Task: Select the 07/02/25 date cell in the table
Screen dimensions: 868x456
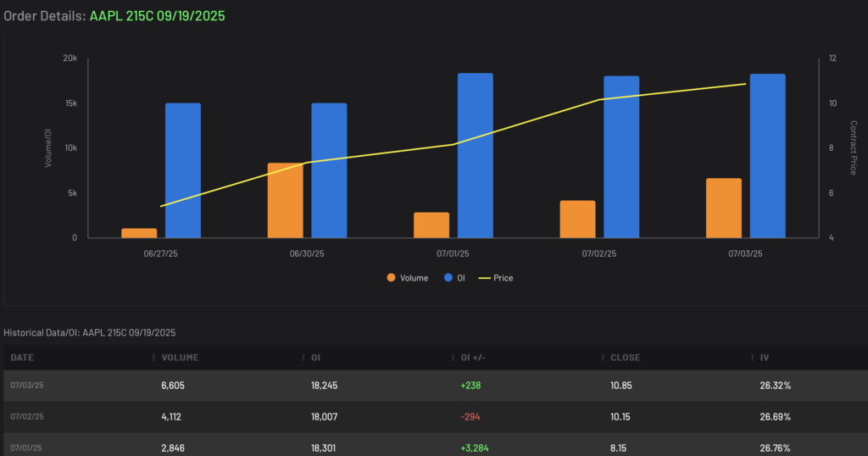Action: [26, 417]
